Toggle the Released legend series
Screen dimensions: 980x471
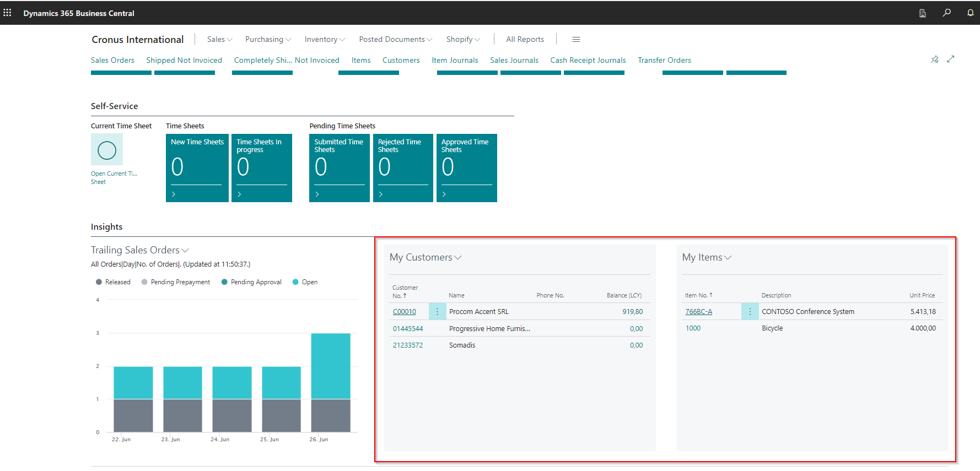pos(113,282)
